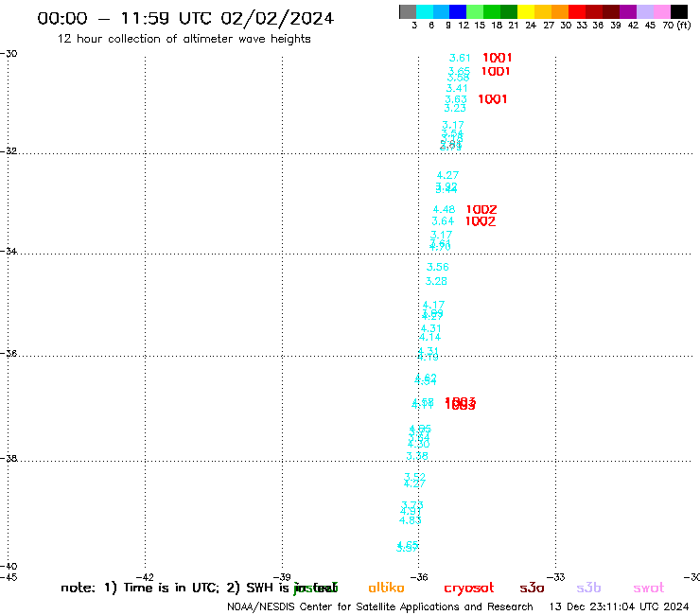Click the '70 (ft)' scale label

pos(676,25)
